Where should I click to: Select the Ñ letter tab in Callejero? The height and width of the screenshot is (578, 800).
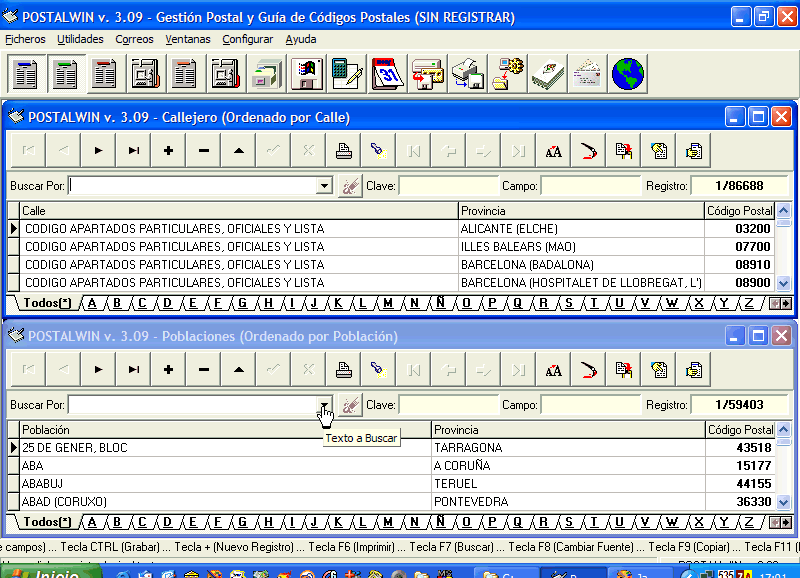click(440, 303)
